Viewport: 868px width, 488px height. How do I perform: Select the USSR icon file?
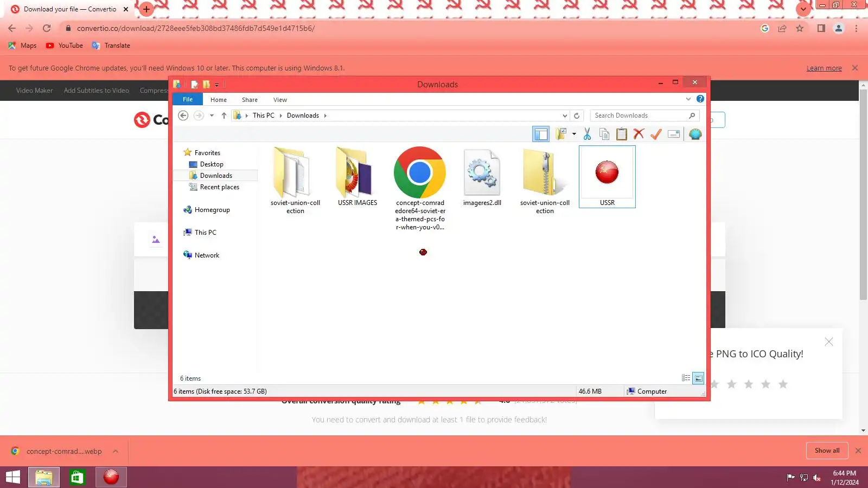(x=607, y=177)
